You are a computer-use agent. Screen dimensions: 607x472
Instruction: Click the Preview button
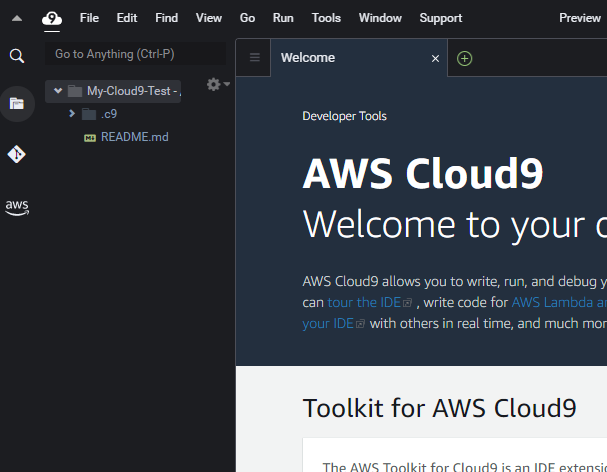coord(580,18)
